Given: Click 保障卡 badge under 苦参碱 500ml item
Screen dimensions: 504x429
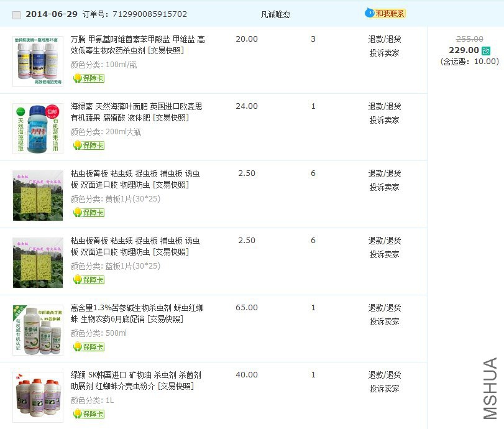Looking at the screenshot, I should [x=88, y=347].
